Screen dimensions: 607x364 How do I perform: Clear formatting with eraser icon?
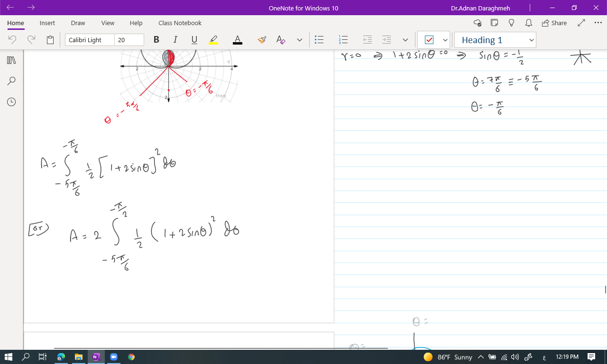[281, 40]
